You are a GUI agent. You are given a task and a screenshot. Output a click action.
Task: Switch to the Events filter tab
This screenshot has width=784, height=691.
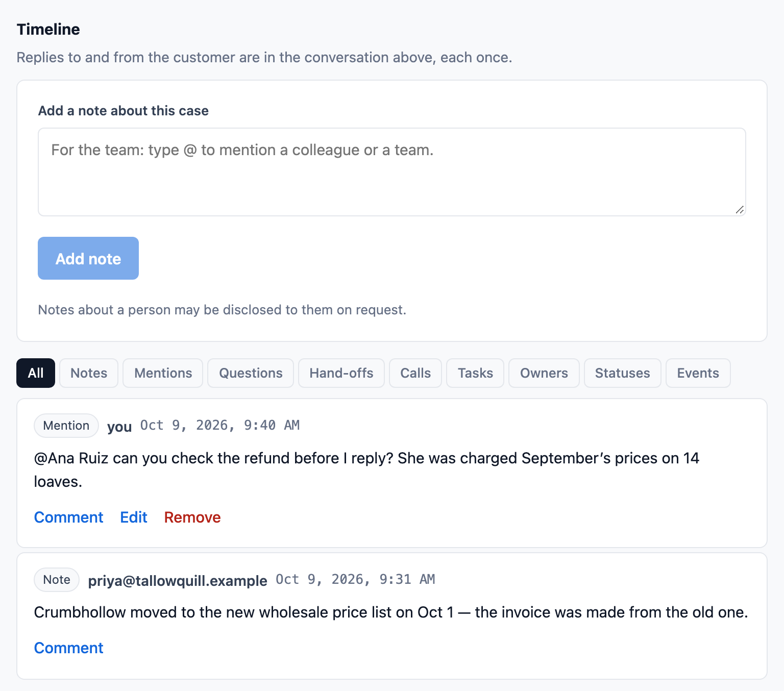[x=698, y=373]
